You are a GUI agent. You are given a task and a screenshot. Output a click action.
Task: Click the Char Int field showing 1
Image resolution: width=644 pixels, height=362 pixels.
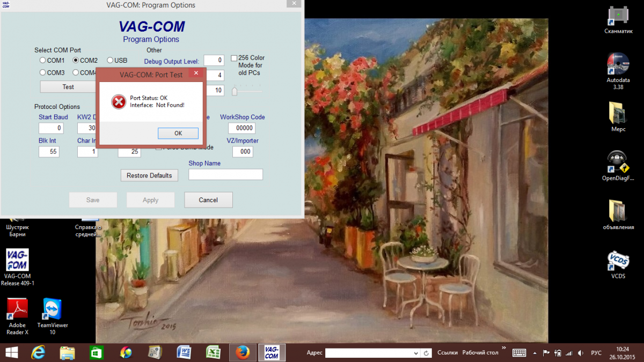coord(87,152)
